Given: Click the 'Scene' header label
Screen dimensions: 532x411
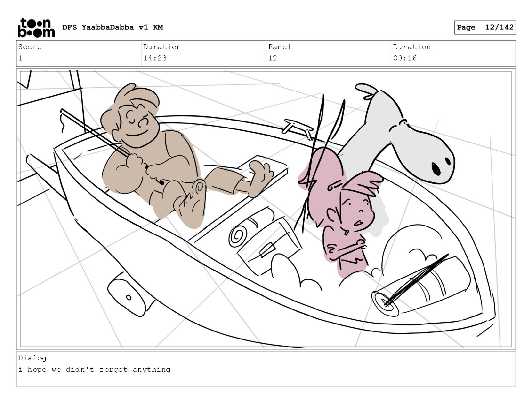Looking at the screenshot, I should pos(30,47).
